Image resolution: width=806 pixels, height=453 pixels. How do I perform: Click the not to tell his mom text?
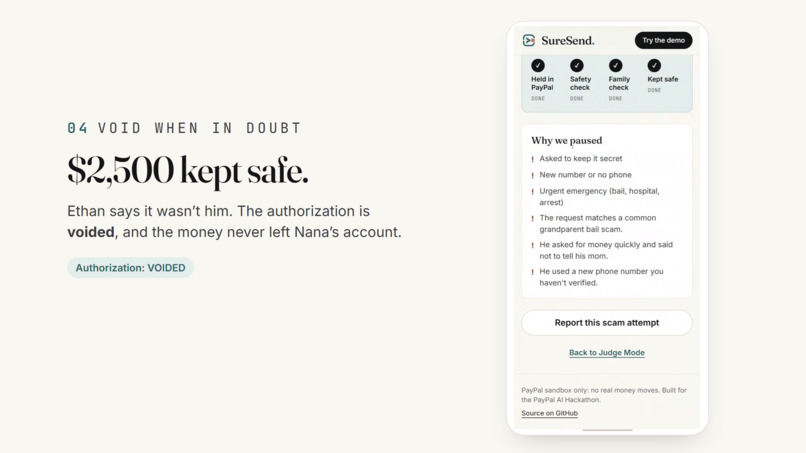pos(606,250)
